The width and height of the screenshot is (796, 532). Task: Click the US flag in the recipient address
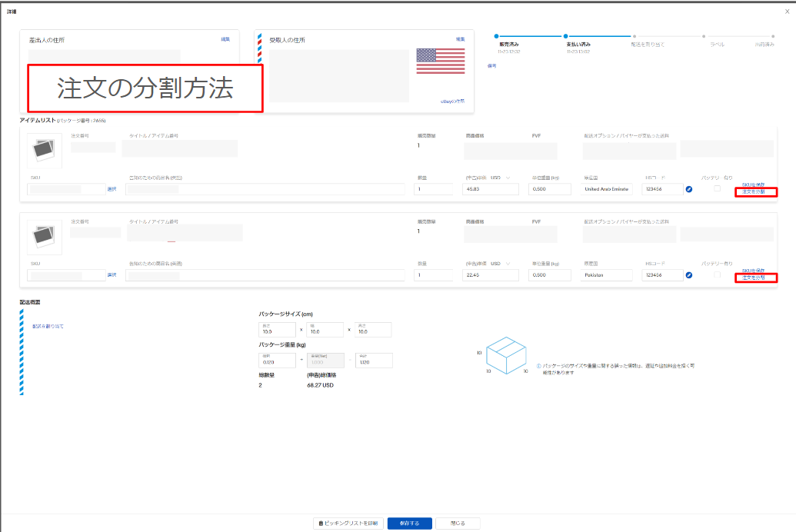440,62
